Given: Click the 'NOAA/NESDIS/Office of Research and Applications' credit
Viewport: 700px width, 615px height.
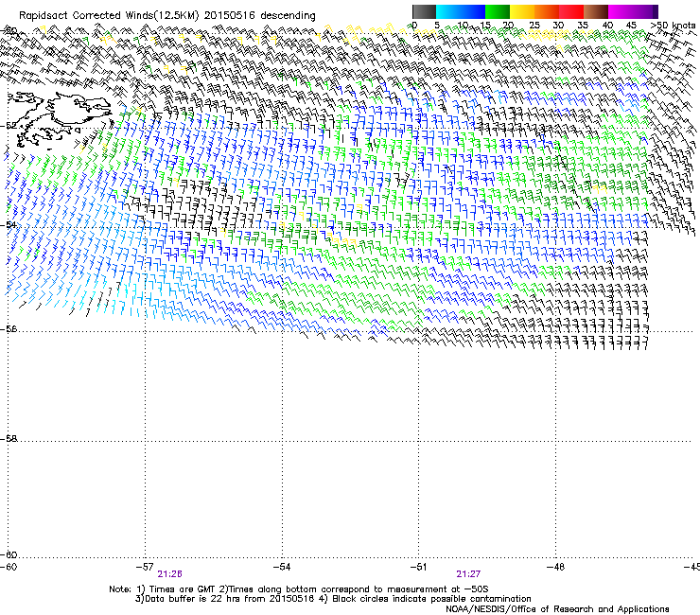Looking at the screenshot, I should pyautogui.click(x=557, y=608).
